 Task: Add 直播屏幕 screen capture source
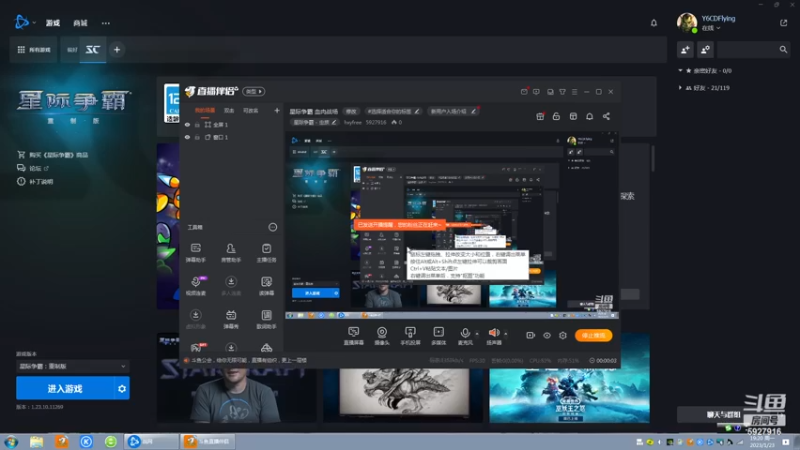pyautogui.click(x=354, y=336)
